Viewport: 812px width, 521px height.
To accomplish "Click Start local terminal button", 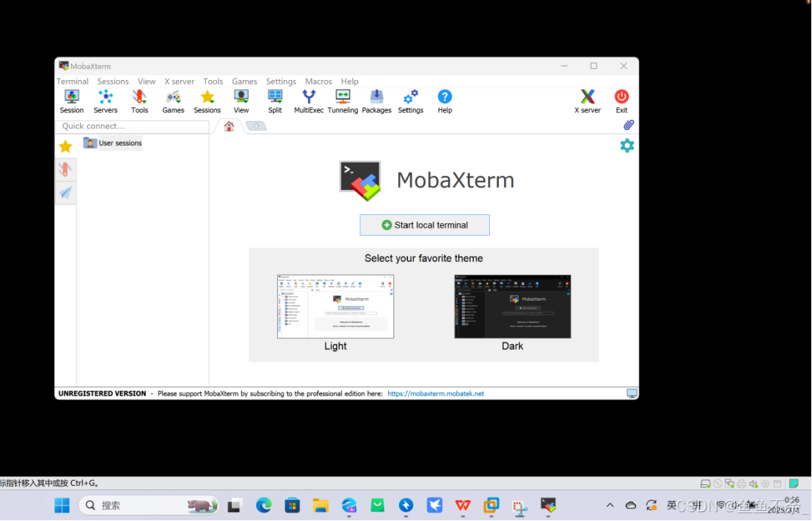I will point(425,225).
